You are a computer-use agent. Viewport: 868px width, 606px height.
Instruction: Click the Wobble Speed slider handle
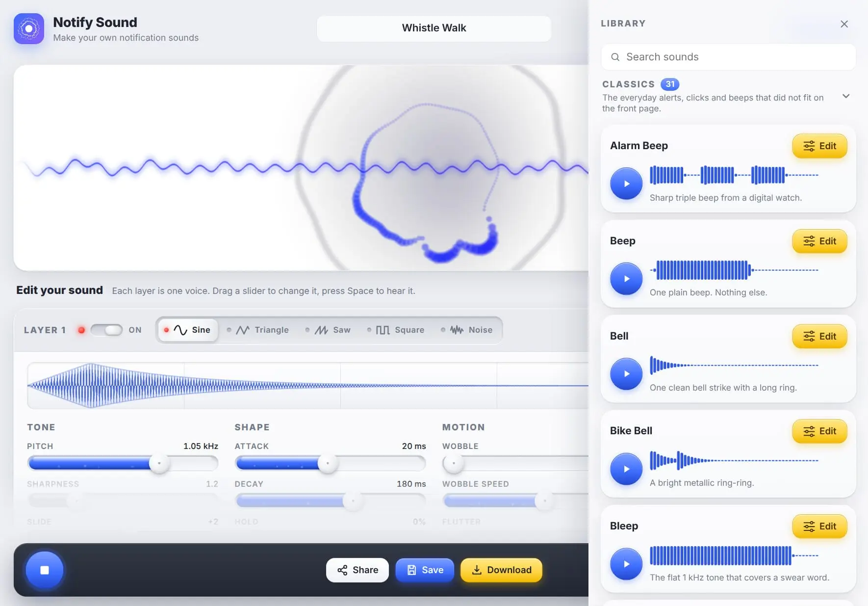544,501
